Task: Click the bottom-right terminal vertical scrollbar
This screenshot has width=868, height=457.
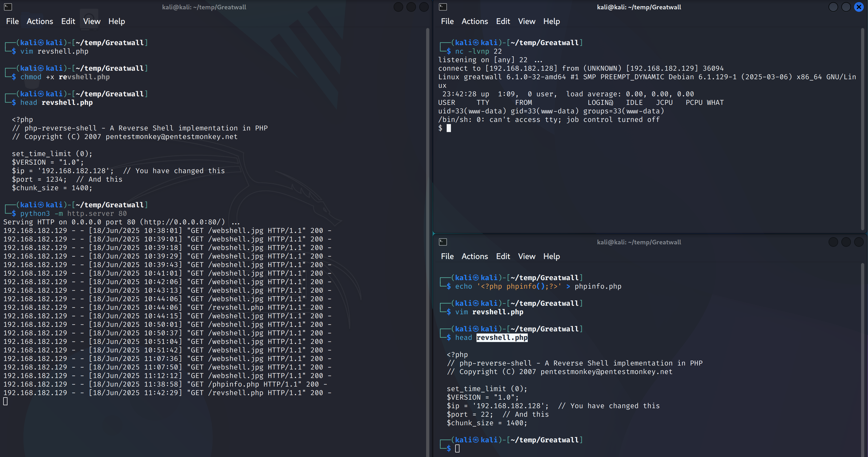Action: [x=863, y=360]
